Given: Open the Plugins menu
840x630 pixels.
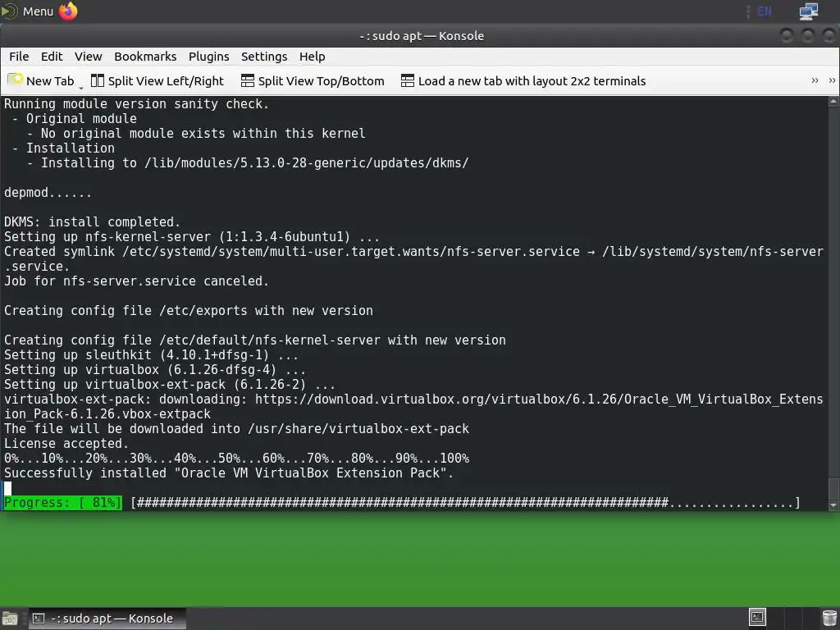Looking at the screenshot, I should [x=208, y=57].
